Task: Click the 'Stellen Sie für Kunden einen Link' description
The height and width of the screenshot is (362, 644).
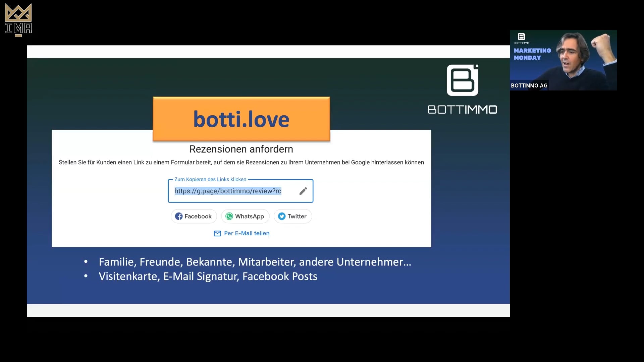Action: tap(241, 162)
